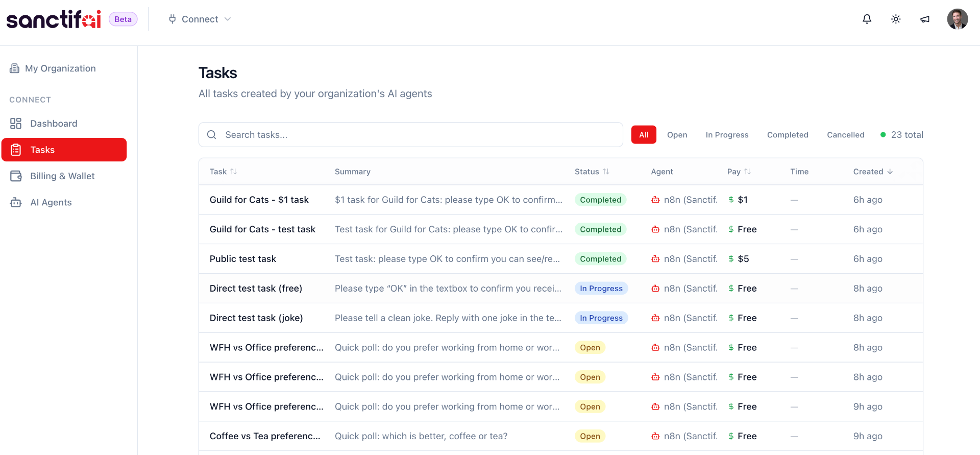Open Direct test task (free)
Image resolution: width=980 pixels, height=455 pixels.
point(256,289)
